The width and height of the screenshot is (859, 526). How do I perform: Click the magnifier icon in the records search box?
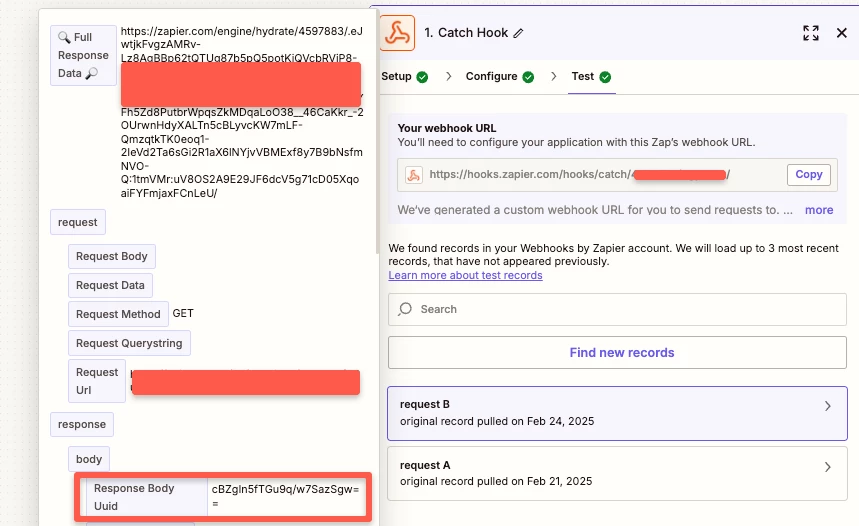tap(405, 309)
